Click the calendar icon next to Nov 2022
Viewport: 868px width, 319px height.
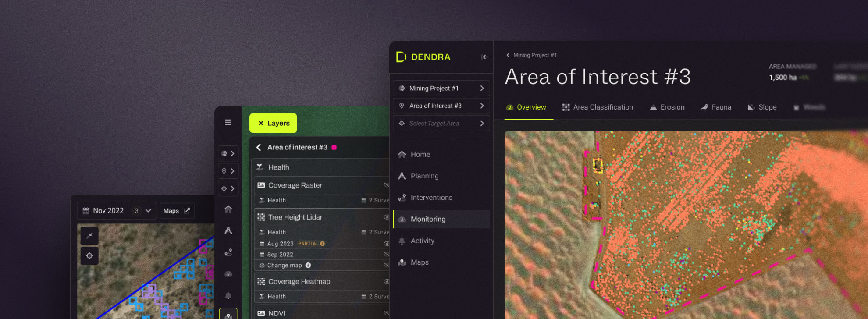[x=86, y=211]
